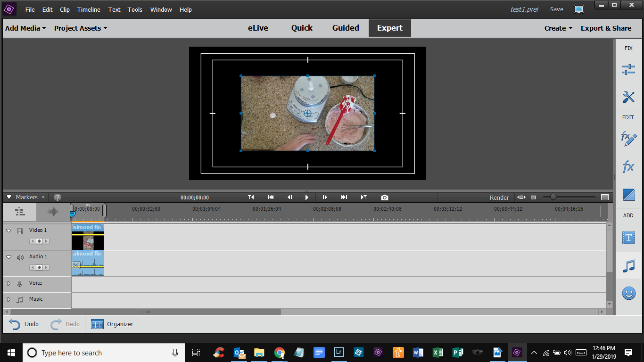The height and width of the screenshot is (362, 644).
Task: Click the Render button
Action: [x=499, y=197]
